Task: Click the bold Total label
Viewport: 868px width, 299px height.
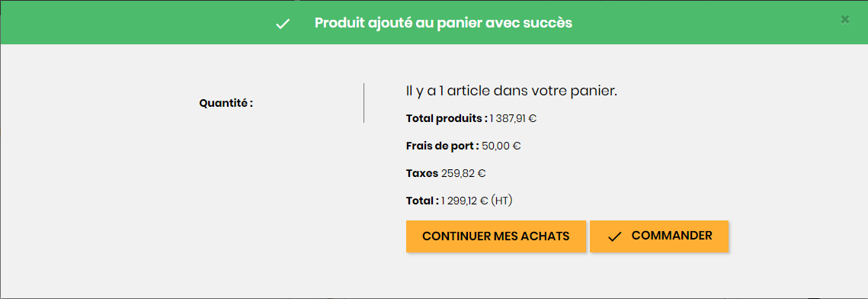Action: (x=422, y=201)
